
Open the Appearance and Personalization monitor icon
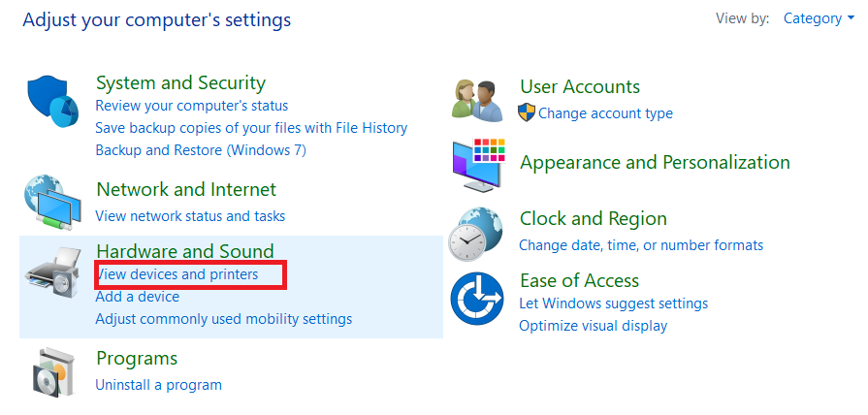pyautogui.click(x=478, y=163)
